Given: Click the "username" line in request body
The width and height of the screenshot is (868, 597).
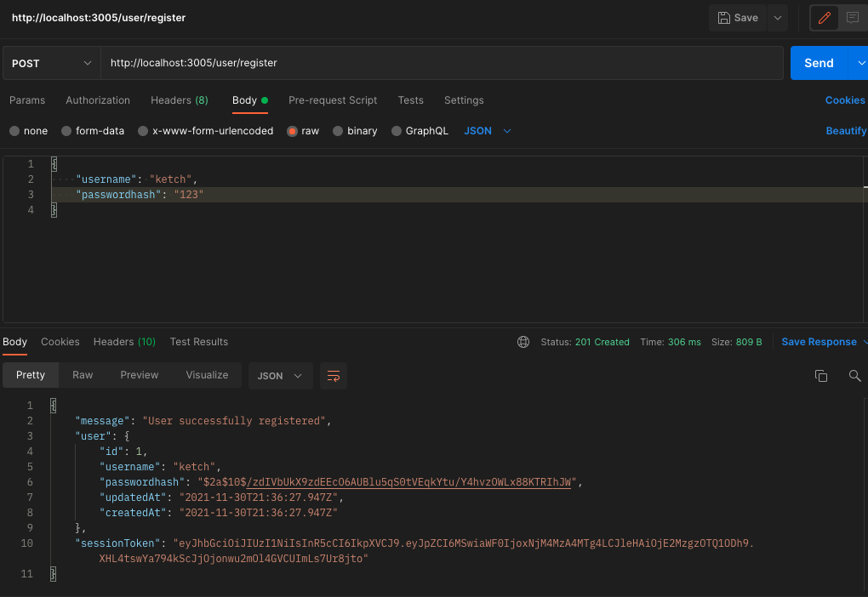Looking at the screenshot, I should pyautogui.click(x=137, y=179).
